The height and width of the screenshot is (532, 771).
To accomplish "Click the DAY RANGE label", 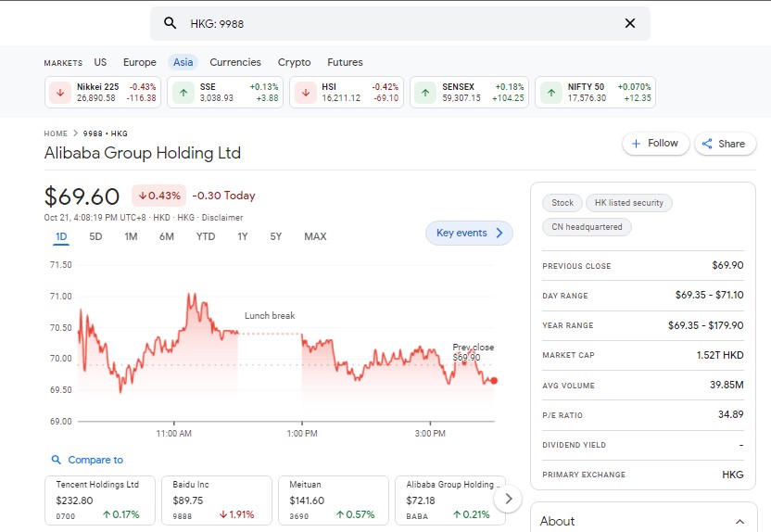I will tap(565, 296).
